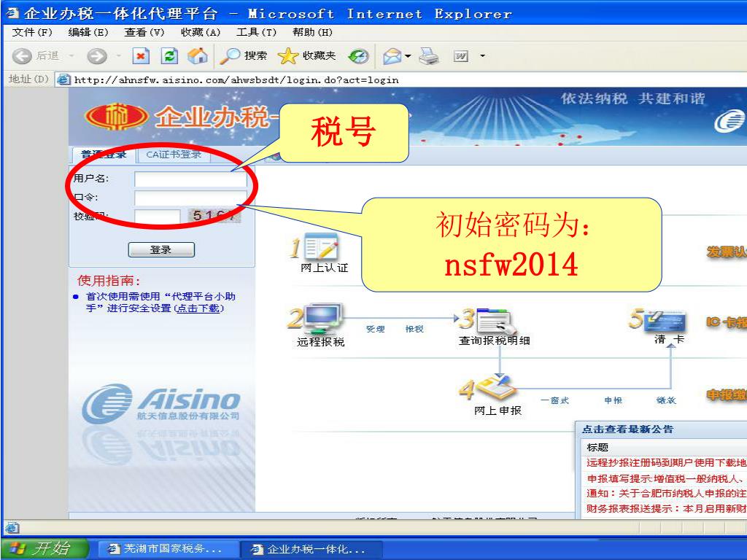Click the 一窗式 label

(x=554, y=400)
